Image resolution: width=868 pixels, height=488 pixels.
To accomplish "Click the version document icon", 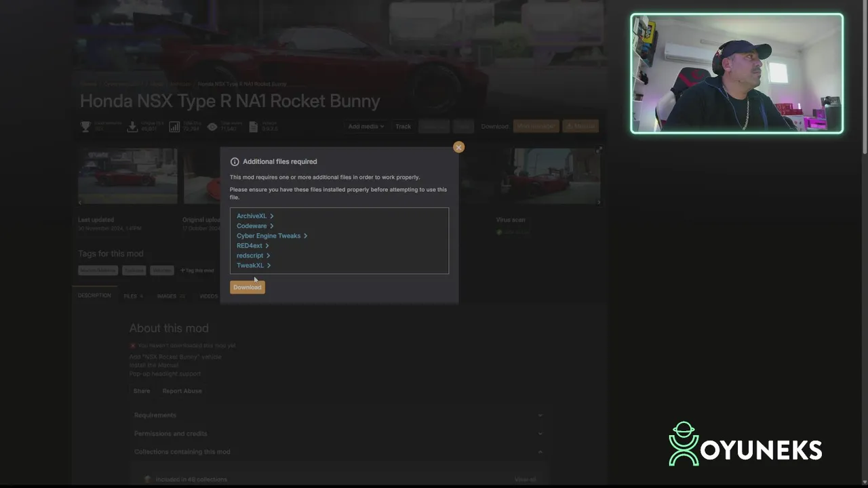I will click(x=254, y=127).
